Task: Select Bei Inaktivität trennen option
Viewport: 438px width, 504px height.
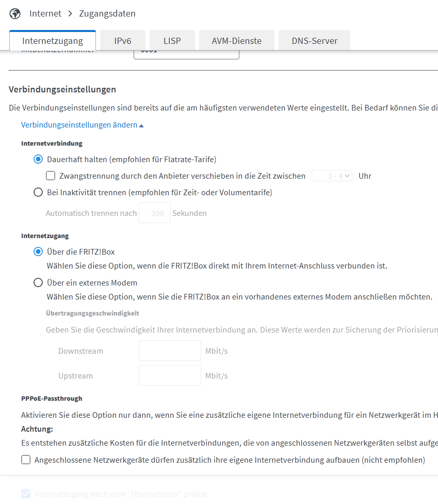Action: (38, 193)
